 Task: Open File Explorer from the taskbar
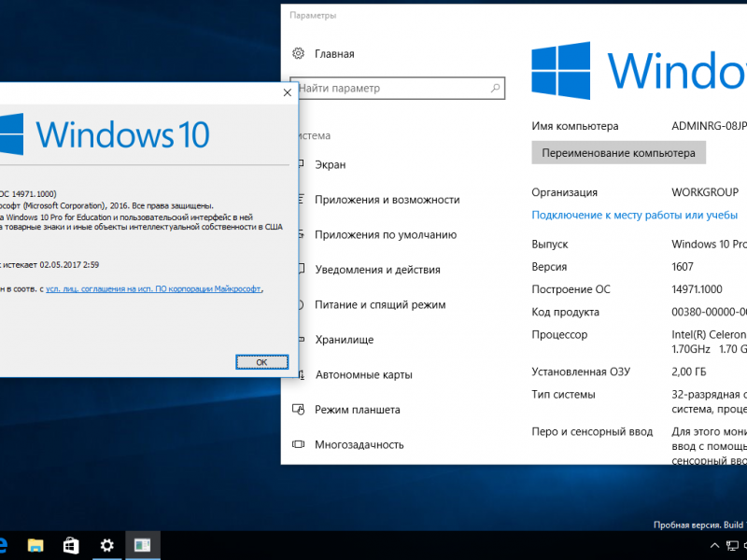[x=35, y=545]
